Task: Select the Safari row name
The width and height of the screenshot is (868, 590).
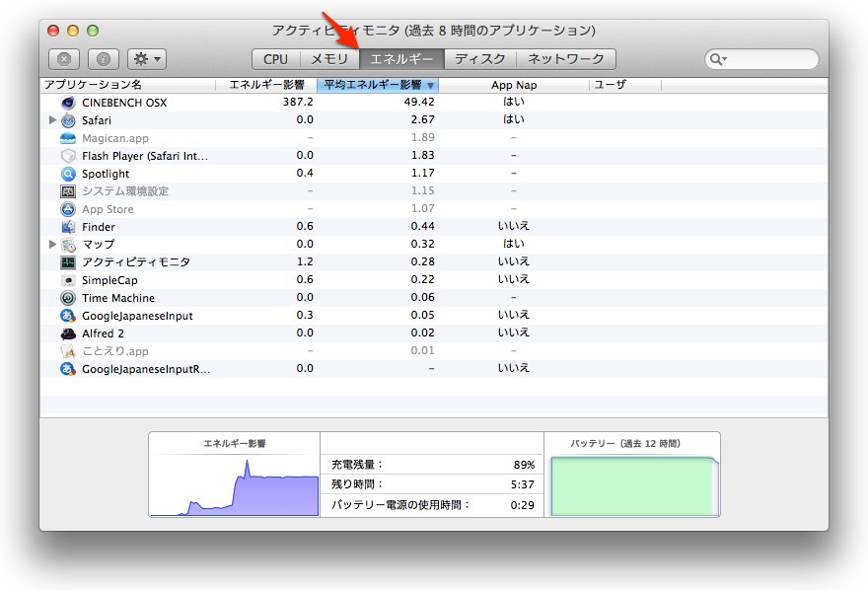Action: (x=97, y=120)
